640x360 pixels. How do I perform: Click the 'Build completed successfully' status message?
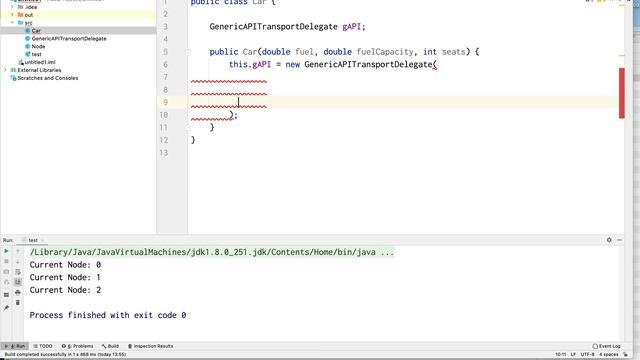coord(65,354)
